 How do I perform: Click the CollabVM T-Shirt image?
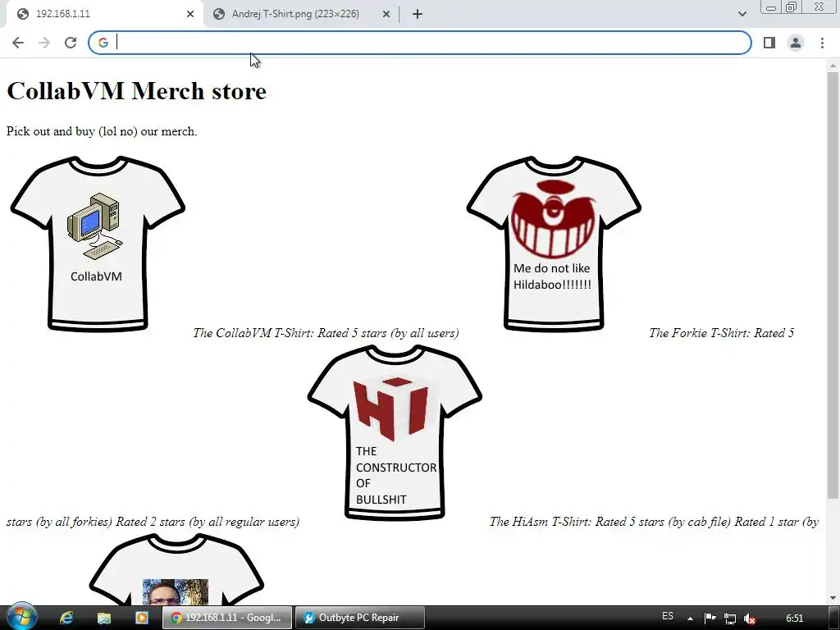[98, 244]
